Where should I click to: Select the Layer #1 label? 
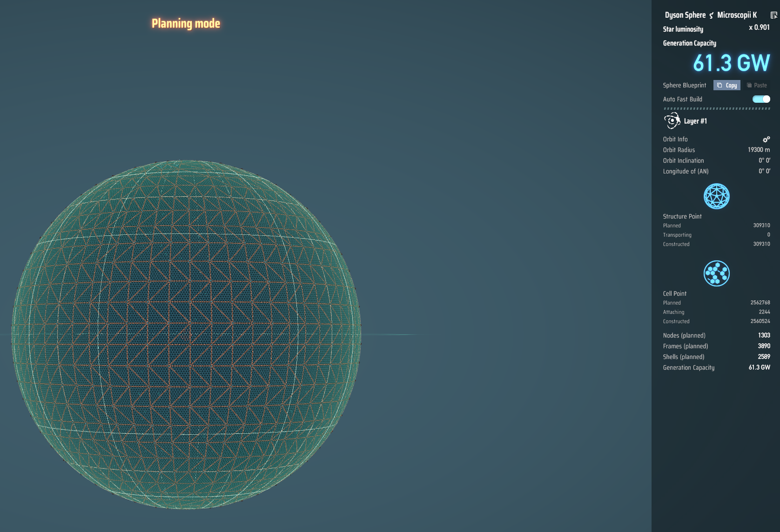point(695,121)
